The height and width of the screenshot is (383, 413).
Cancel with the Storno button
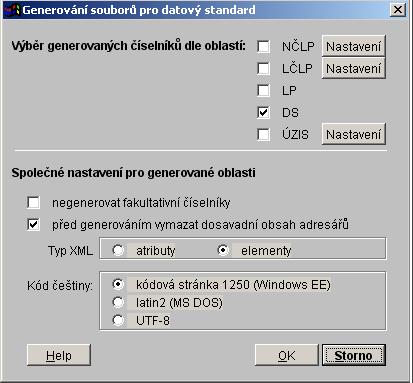point(354,355)
